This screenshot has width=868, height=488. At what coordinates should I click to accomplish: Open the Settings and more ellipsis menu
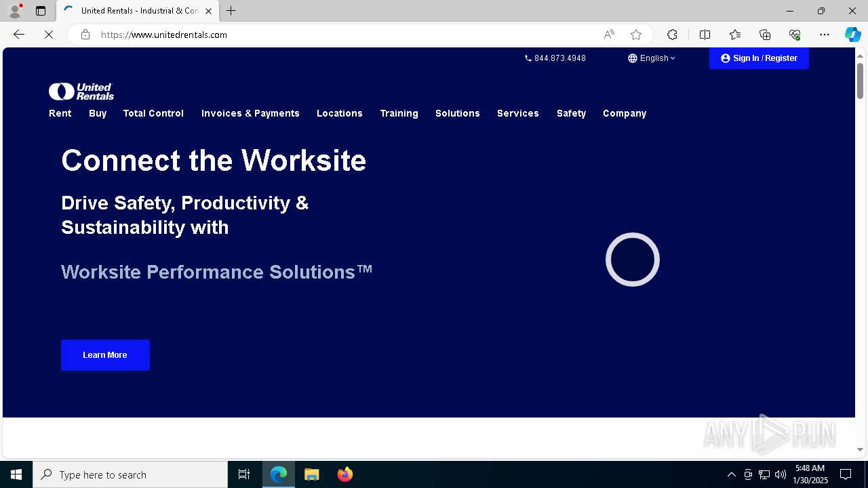(x=825, y=35)
